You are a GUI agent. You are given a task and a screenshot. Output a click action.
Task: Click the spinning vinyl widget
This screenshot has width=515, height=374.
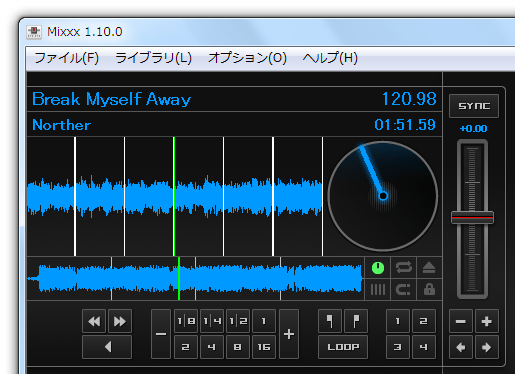pyautogui.click(x=383, y=196)
